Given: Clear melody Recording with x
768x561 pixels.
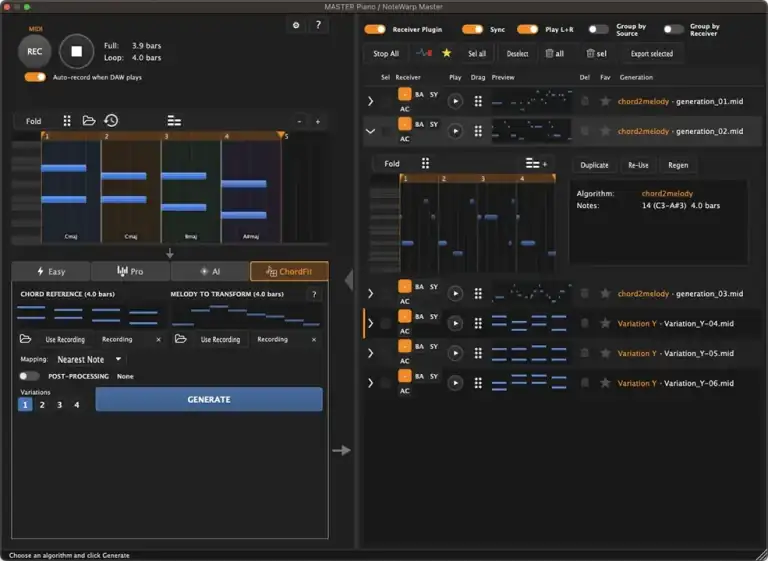Looking at the screenshot, I should click(314, 340).
